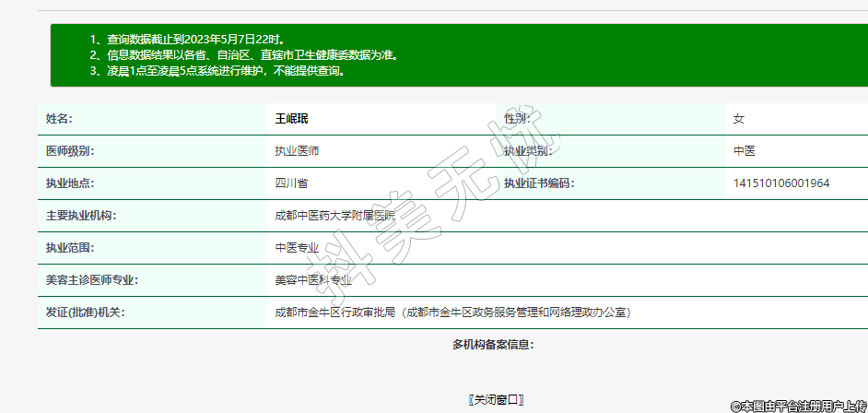
Task: Click the 发证(批准)机关 label
Action: pos(86,313)
